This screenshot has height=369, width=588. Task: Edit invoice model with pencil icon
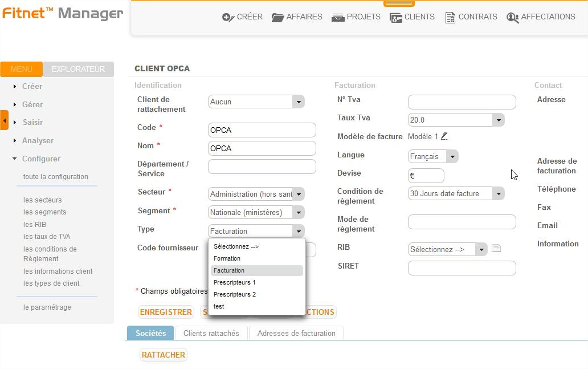[444, 136]
